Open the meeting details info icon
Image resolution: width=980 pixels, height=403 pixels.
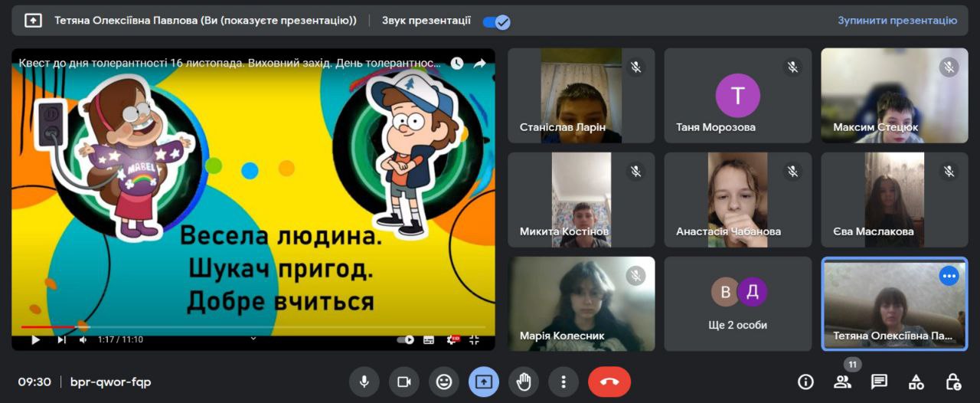tap(805, 382)
